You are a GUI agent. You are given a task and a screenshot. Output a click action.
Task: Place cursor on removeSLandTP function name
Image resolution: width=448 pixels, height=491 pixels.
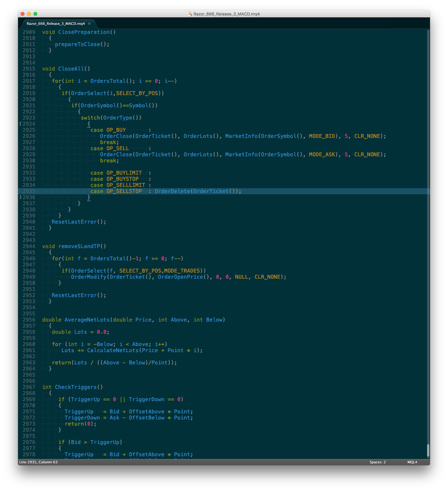click(79, 246)
